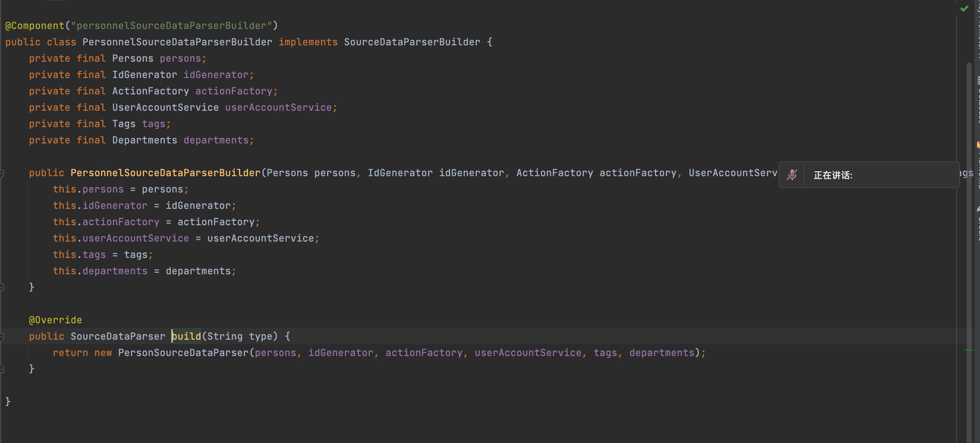Click 'this.actionFactory' assignment target

(106, 222)
